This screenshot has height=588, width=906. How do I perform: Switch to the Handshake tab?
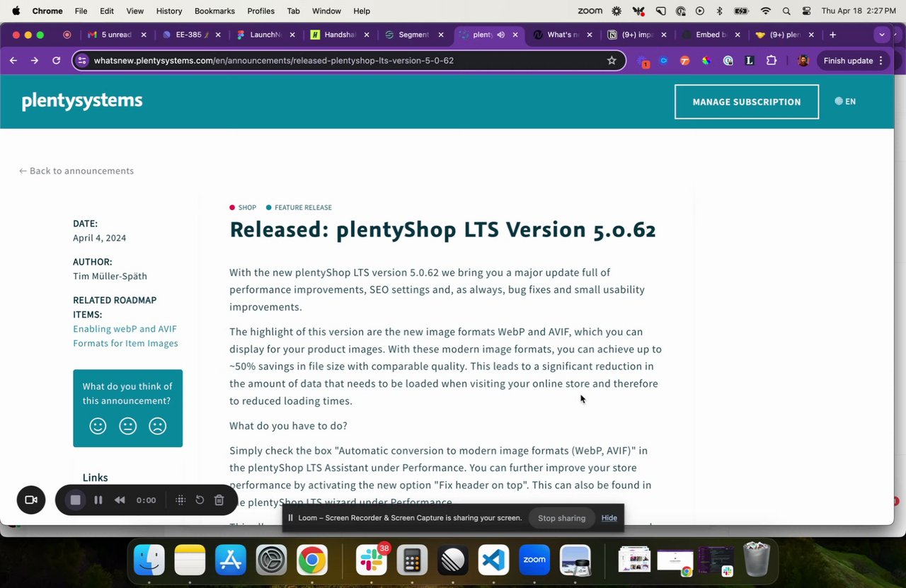coord(340,35)
